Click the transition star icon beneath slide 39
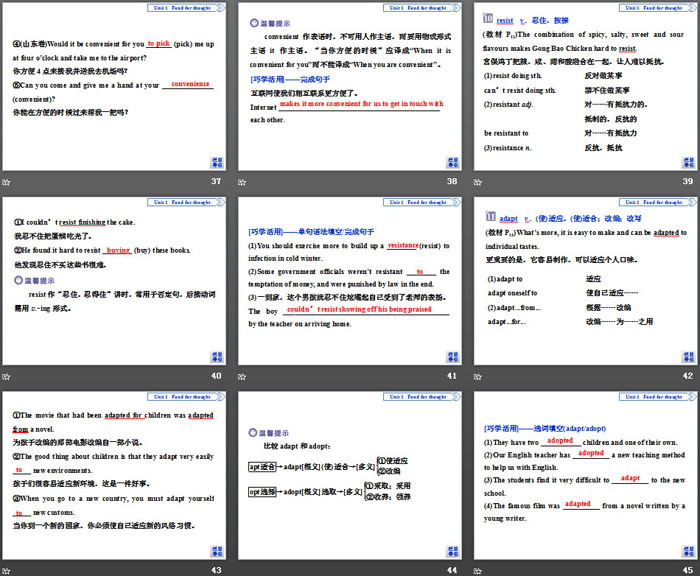This screenshot has width=700, height=576. point(477,182)
